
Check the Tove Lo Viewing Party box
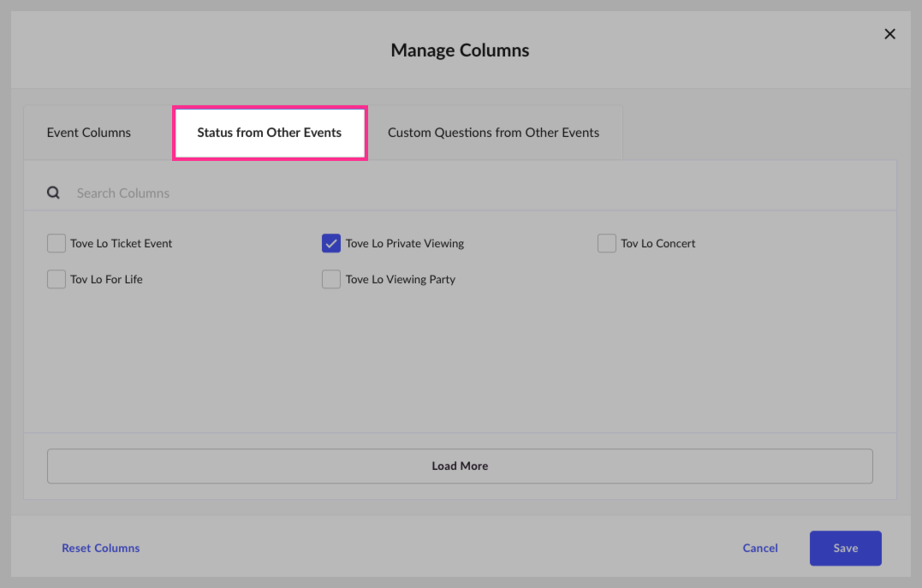(331, 279)
